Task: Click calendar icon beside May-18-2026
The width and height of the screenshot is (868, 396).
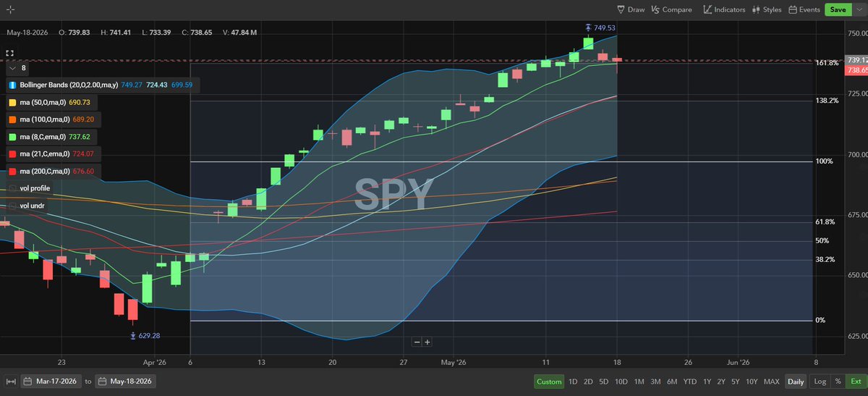Action: (x=101, y=382)
